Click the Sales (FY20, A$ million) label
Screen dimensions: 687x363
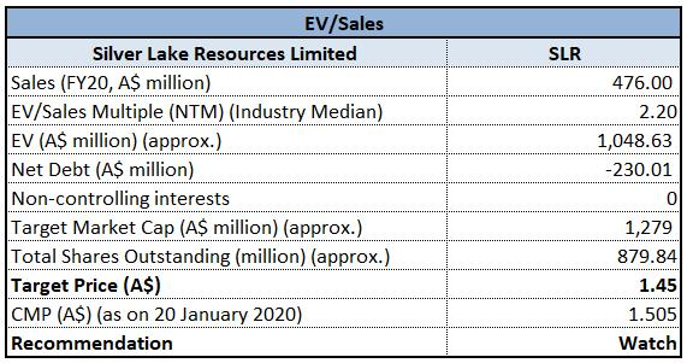coord(111,83)
